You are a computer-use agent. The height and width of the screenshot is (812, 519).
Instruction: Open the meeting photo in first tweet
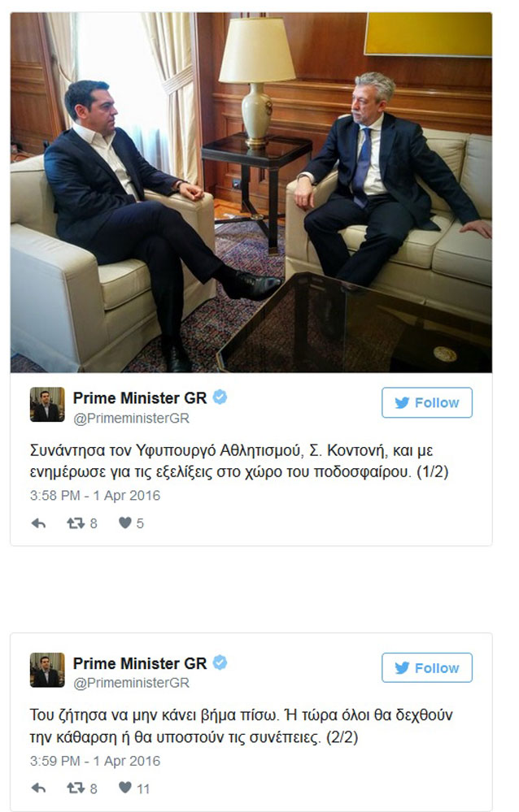tap(251, 192)
